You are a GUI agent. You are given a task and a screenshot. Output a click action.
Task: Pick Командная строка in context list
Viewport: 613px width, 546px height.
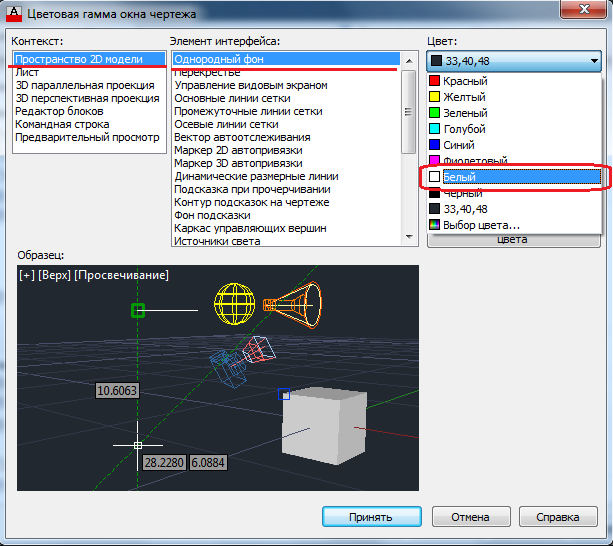tap(62, 124)
